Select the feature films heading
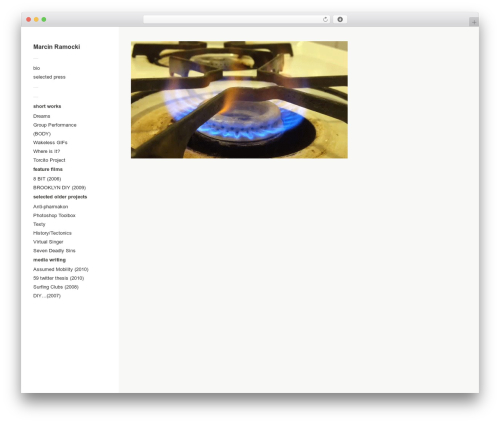500x423 pixels. tap(48, 169)
